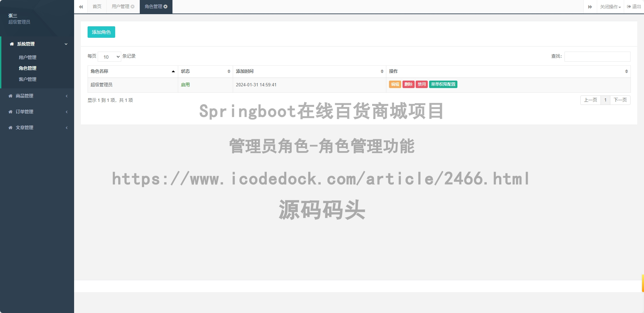Viewport: 644px width, 313px height.
Task: Click the 张三 user name in sidebar
Action: coord(13,16)
